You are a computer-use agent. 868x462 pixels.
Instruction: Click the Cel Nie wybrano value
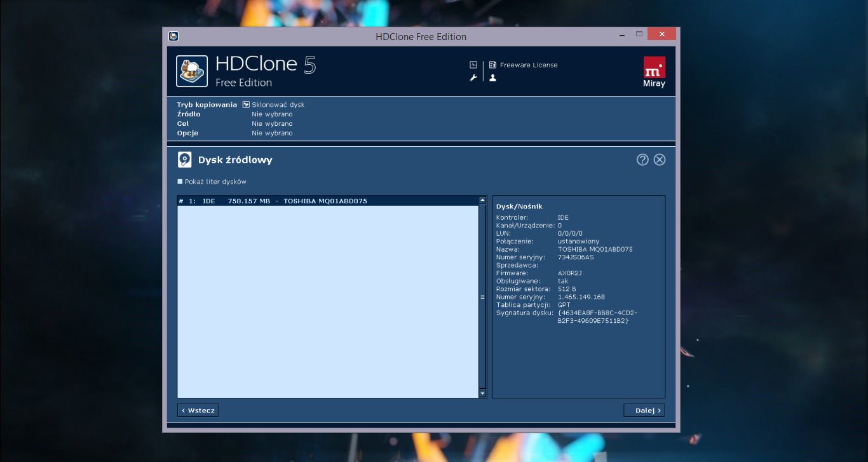272,124
